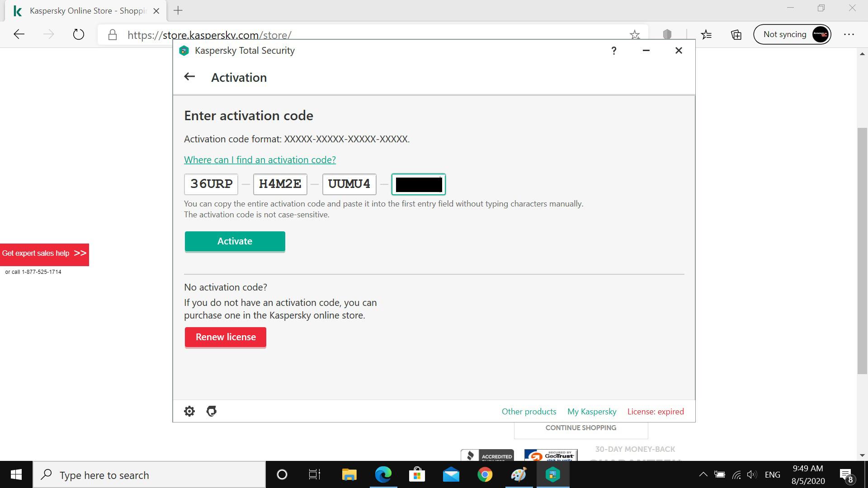Open Mail app from taskbar

(451, 474)
